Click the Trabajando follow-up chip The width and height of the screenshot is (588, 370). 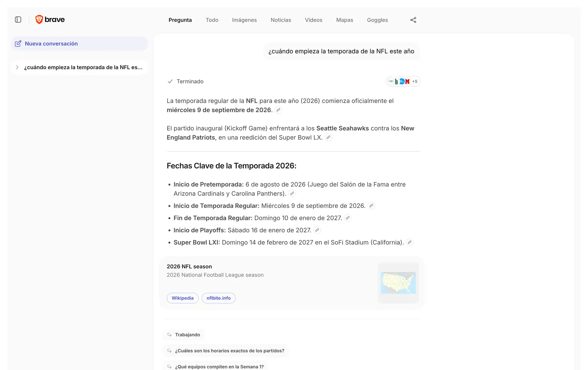point(184,335)
